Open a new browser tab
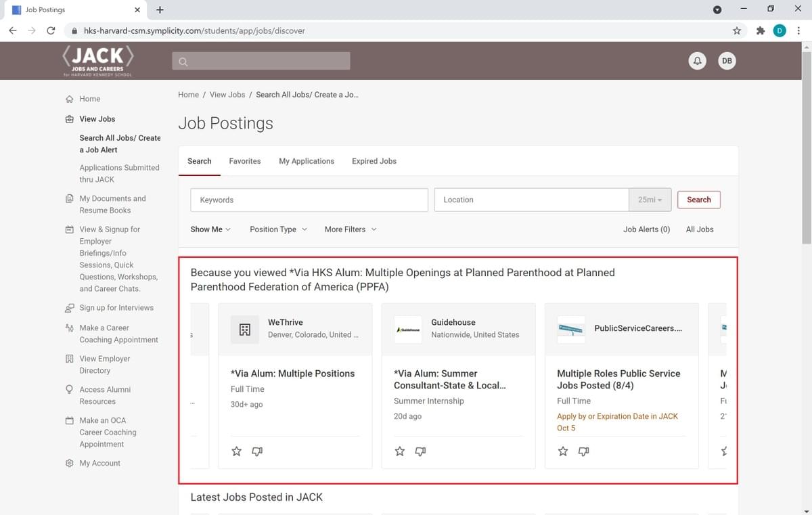 [x=160, y=10]
